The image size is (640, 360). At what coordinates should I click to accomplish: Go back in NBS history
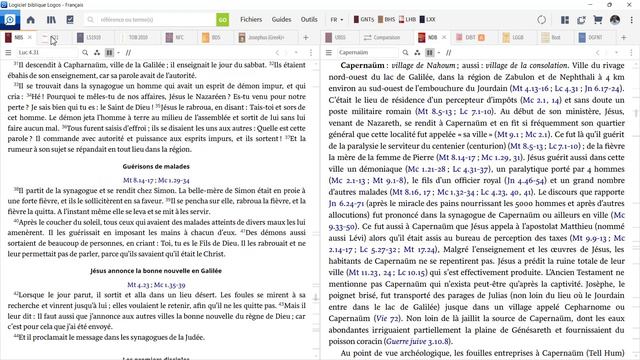(277, 53)
